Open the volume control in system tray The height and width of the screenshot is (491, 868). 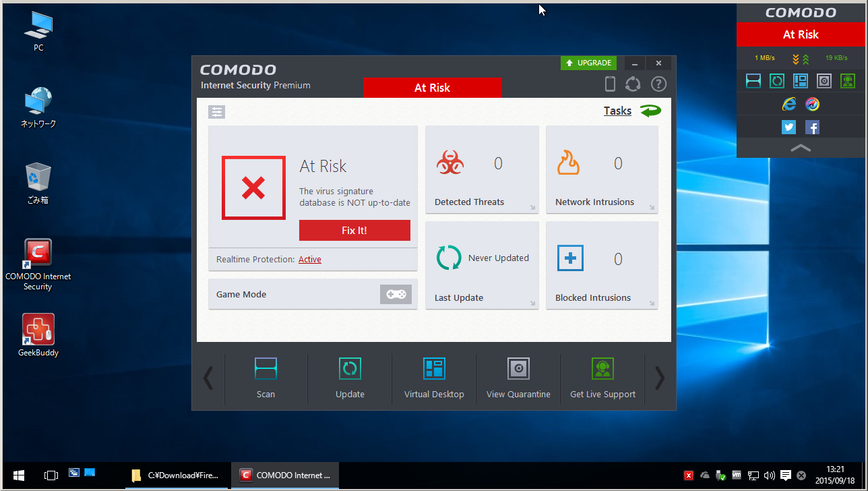769,475
